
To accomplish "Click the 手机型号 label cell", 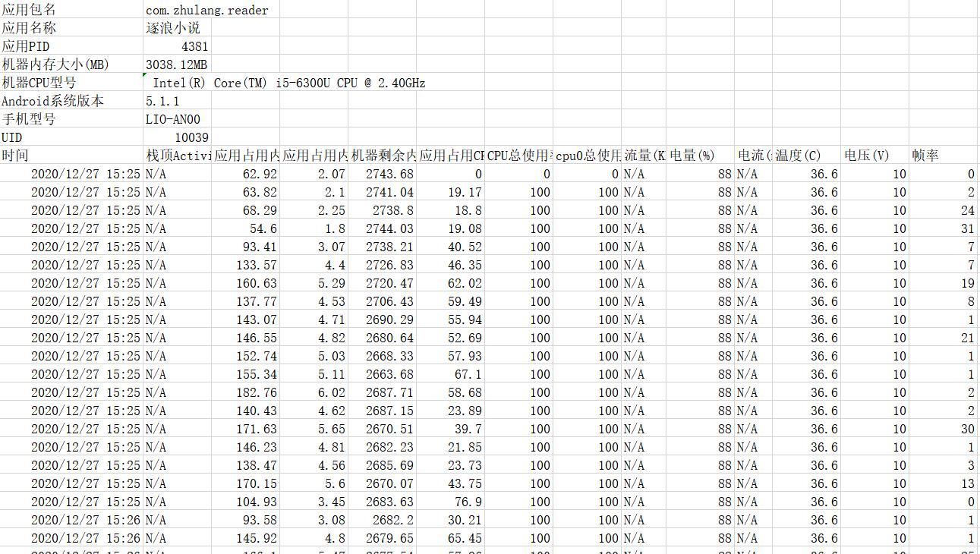I will [72, 119].
